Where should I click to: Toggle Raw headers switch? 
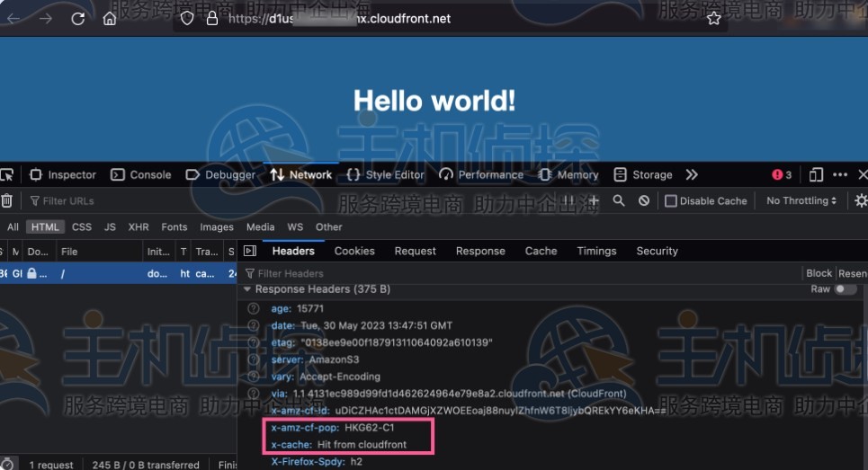pyautogui.click(x=845, y=289)
